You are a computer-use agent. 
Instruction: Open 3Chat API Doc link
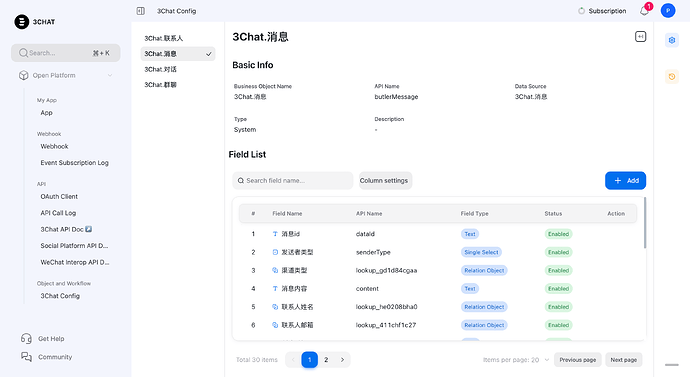(62, 229)
